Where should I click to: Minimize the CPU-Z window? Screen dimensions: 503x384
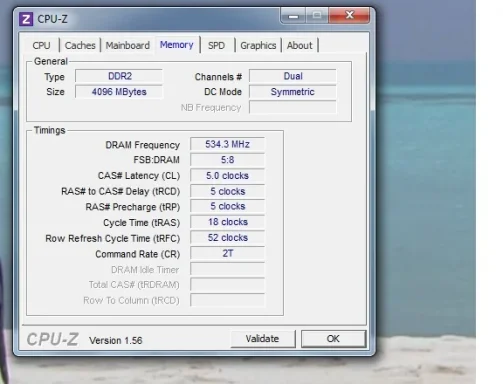tap(293, 16)
